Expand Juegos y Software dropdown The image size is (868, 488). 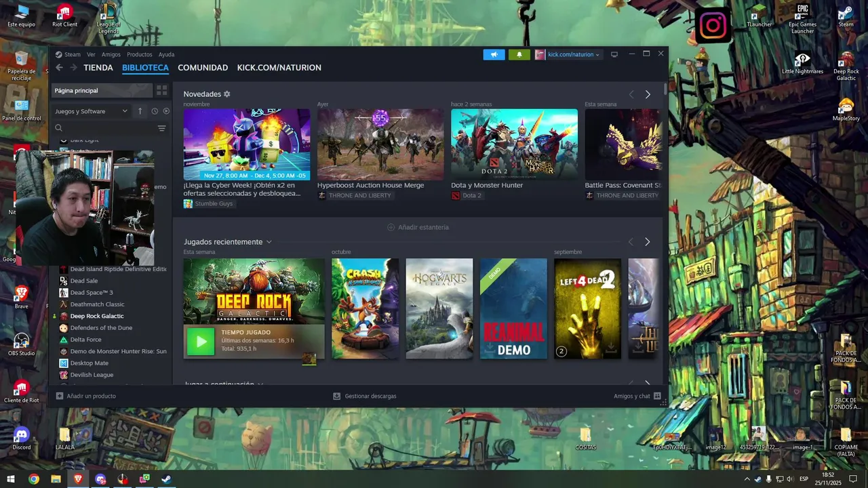coord(91,111)
